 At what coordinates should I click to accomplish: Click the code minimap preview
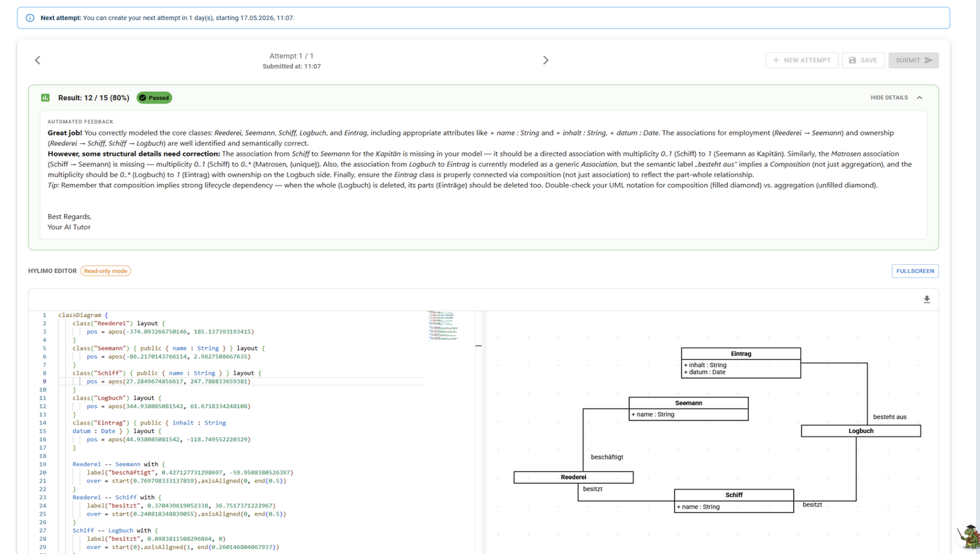tap(442, 326)
